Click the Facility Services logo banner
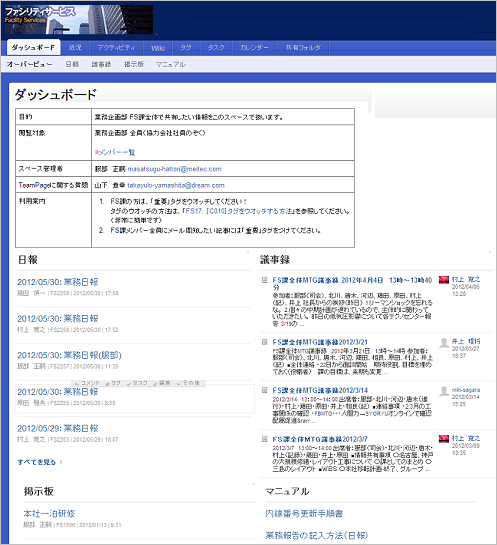497x545 pixels. [x=79, y=20]
